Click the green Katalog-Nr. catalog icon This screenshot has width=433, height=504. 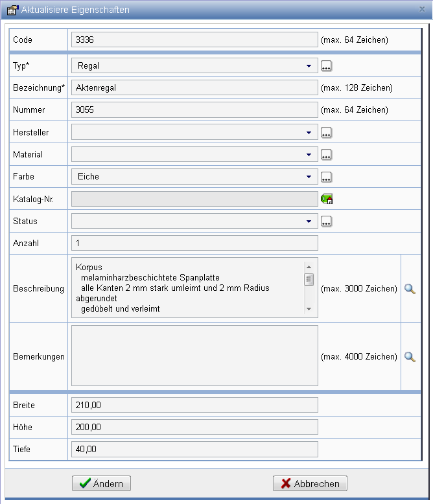[x=326, y=200]
